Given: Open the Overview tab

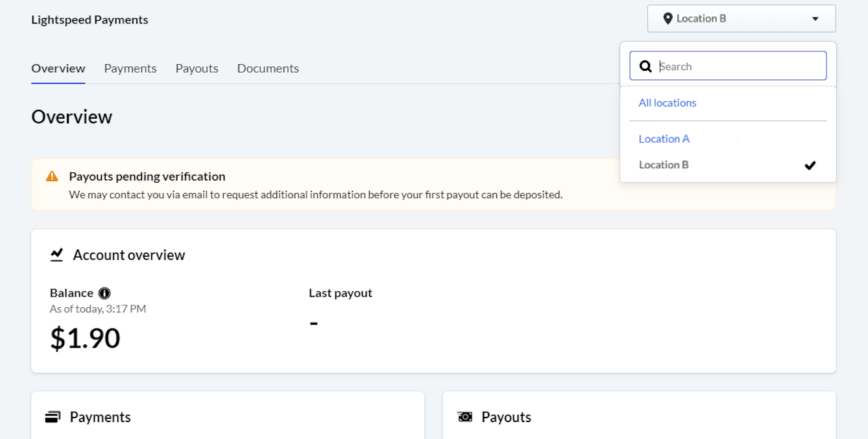Looking at the screenshot, I should 58,68.
